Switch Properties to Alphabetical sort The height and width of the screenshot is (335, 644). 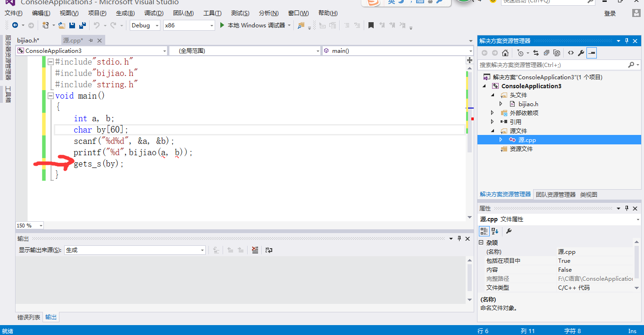[x=495, y=231]
